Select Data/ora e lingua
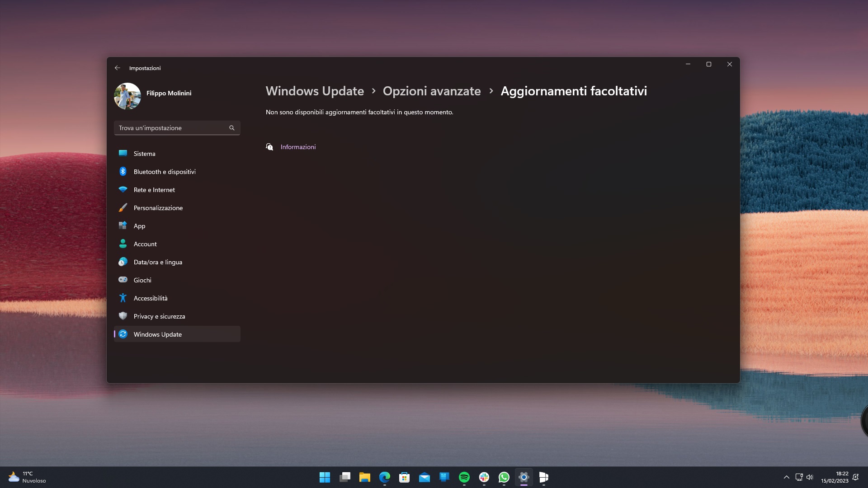Viewport: 868px width, 488px height. click(x=177, y=262)
